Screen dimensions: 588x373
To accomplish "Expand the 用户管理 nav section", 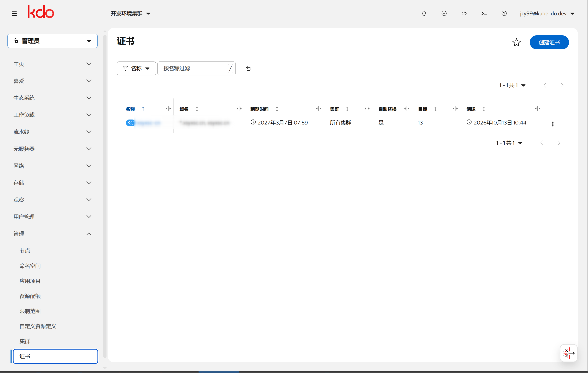I will pos(52,217).
